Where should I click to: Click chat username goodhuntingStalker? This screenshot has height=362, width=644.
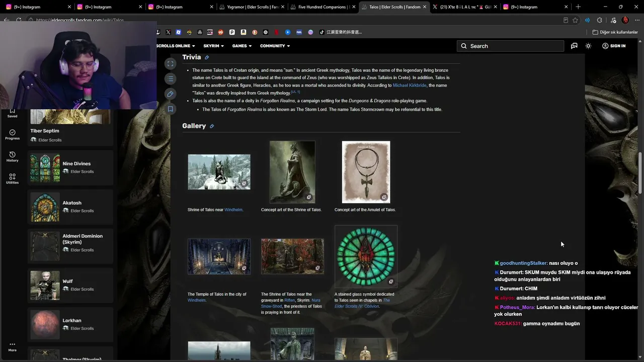click(x=523, y=263)
